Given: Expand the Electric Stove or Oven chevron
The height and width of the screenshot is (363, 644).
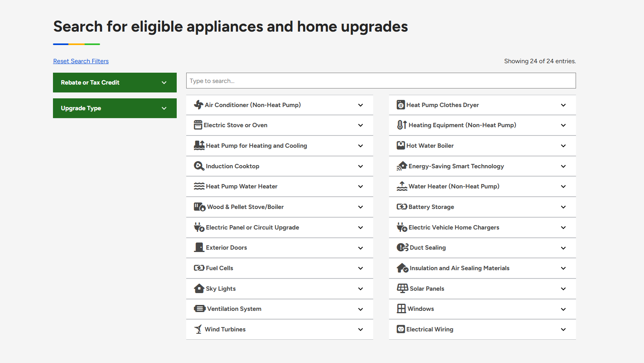Looking at the screenshot, I should click(361, 125).
